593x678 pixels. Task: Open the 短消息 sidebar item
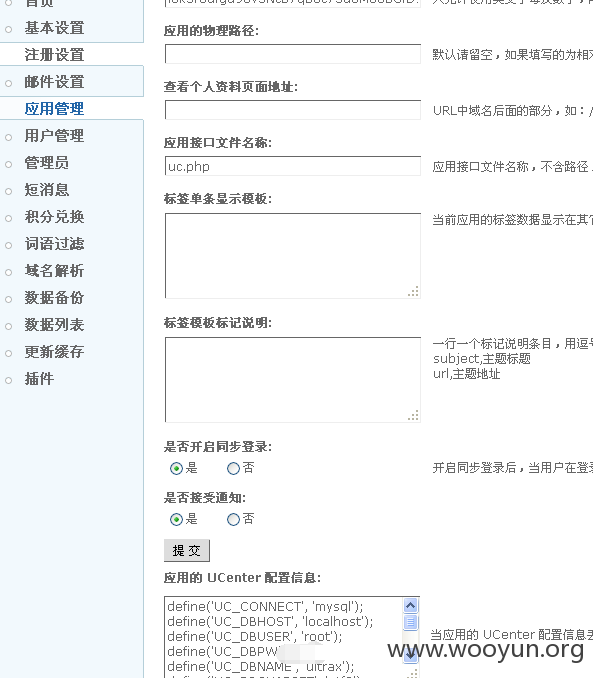[47, 190]
